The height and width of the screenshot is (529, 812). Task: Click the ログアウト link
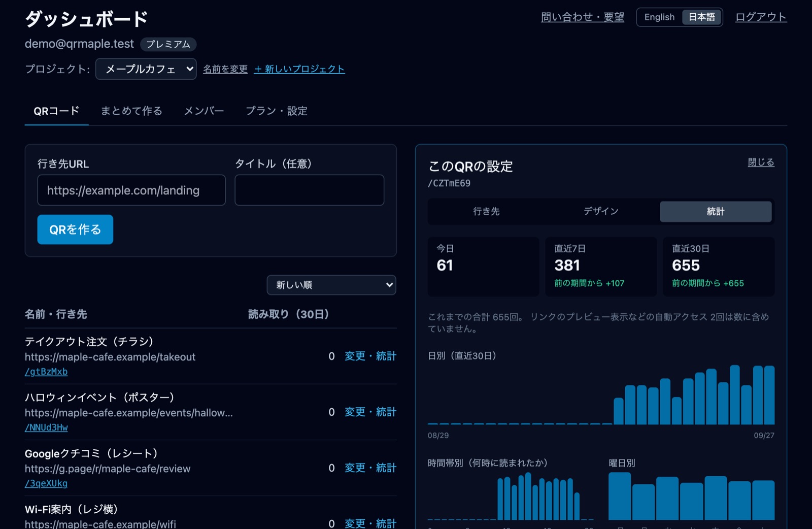click(761, 17)
